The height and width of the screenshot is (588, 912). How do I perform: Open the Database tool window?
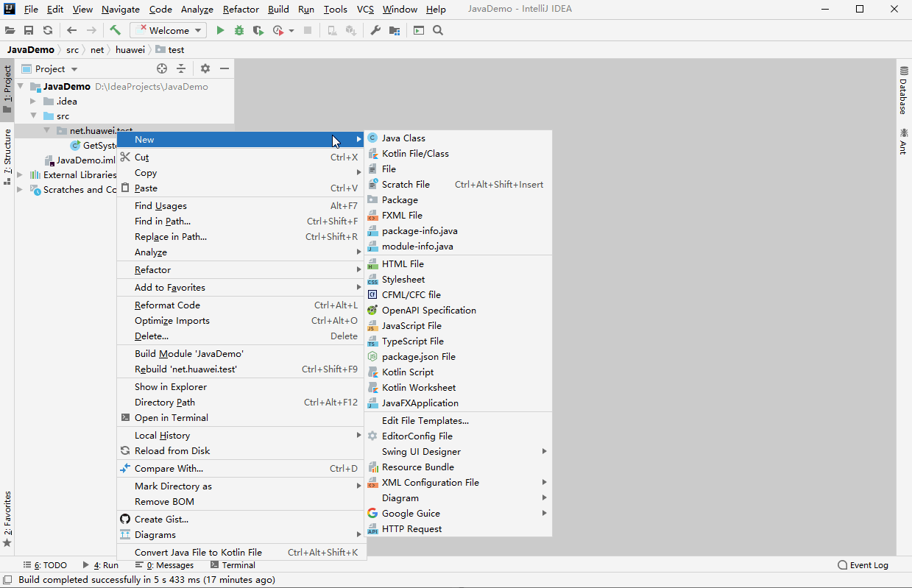click(x=903, y=91)
